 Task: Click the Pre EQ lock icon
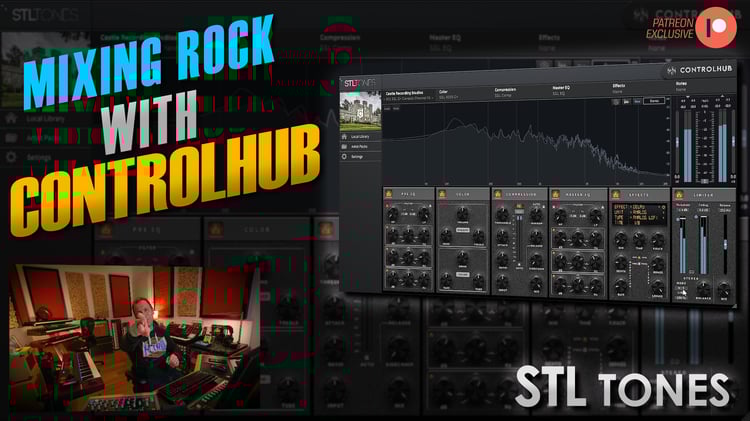(x=430, y=206)
